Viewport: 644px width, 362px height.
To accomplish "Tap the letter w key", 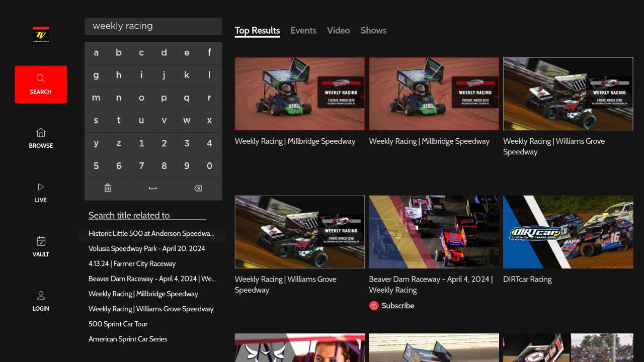I will click(x=187, y=121).
